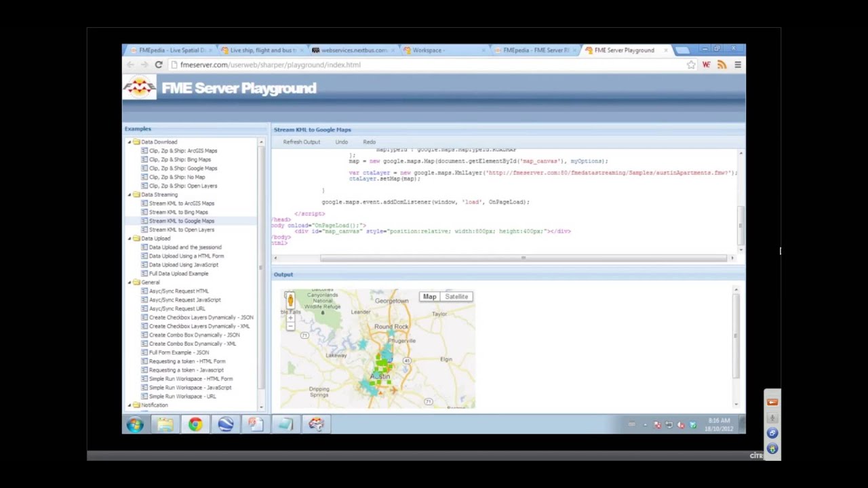Select Stream KML to Bing Maps
The image size is (868, 488).
click(178, 212)
